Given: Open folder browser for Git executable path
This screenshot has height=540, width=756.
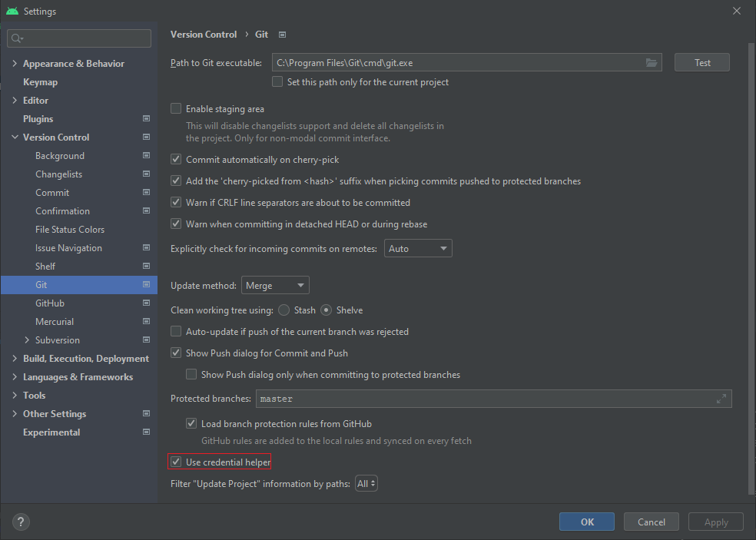Looking at the screenshot, I should (x=652, y=63).
